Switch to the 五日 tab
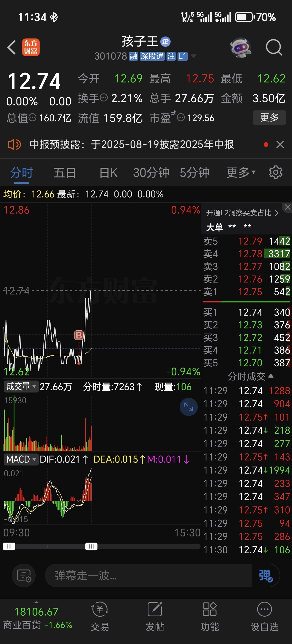This screenshot has width=292, height=644. click(x=65, y=173)
